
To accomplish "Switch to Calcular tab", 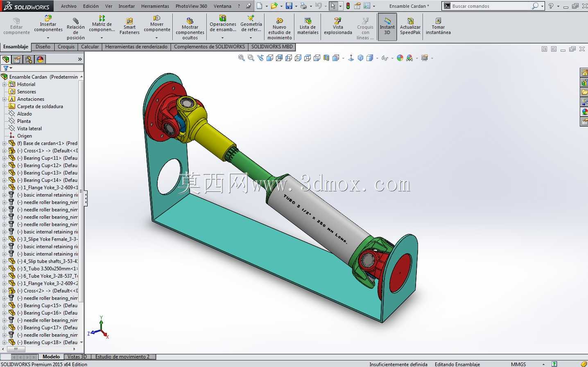I will [90, 47].
